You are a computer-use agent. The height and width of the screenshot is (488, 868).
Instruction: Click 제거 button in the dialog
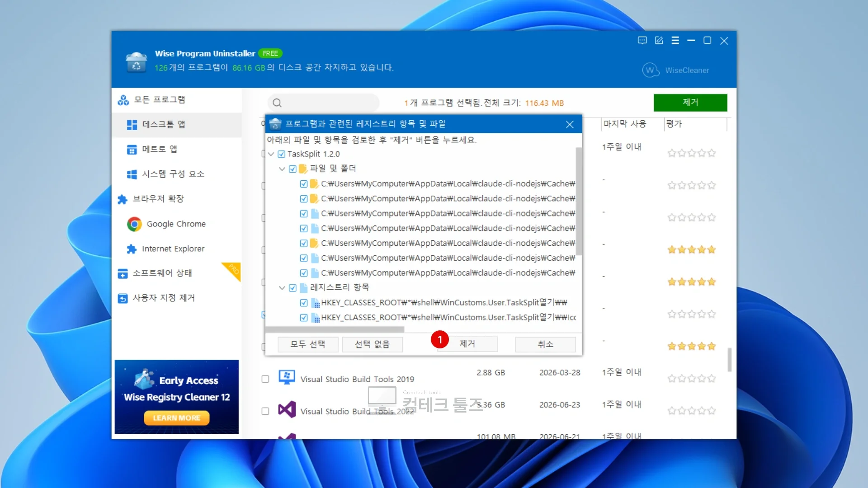click(467, 344)
